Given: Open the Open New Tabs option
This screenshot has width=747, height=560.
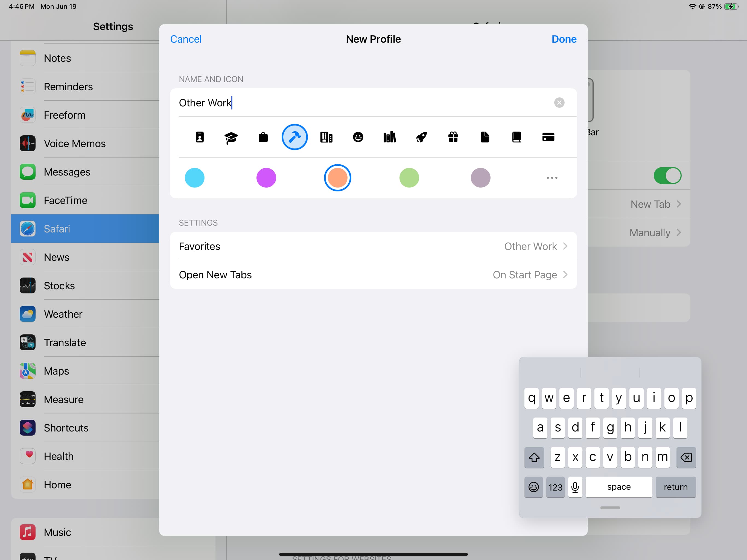Looking at the screenshot, I should [373, 275].
